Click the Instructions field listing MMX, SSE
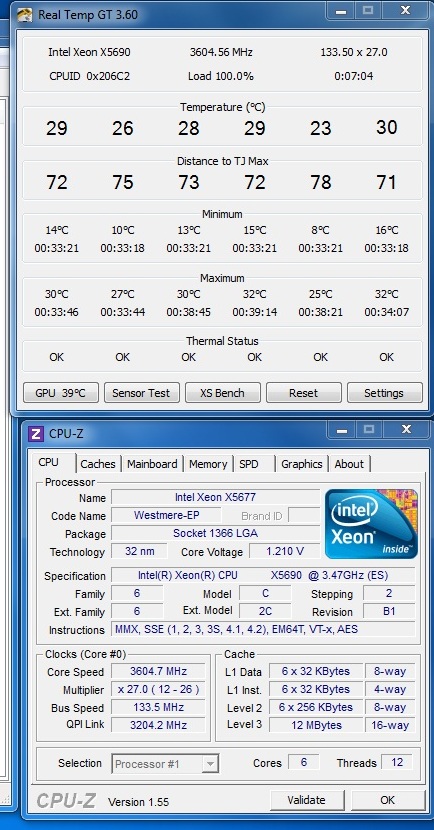Image resolution: width=434 pixels, height=830 pixels. click(x=264, y=629)
